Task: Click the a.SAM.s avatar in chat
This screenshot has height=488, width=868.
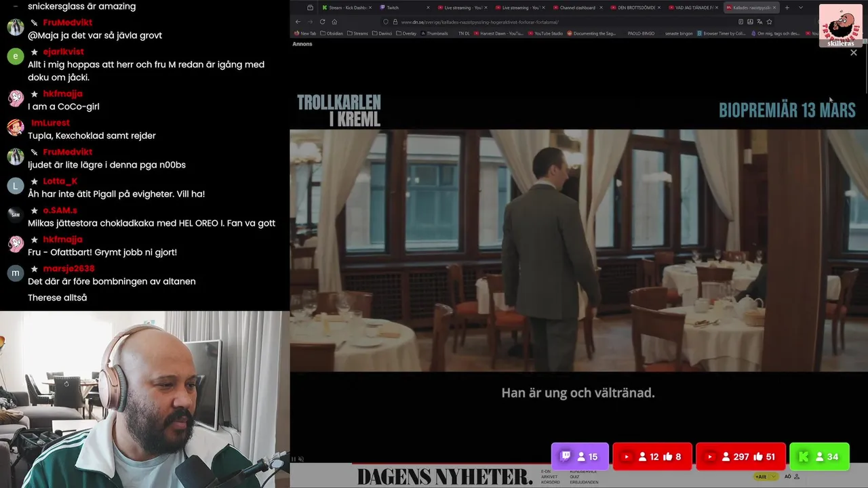Action: click(15, 215)
